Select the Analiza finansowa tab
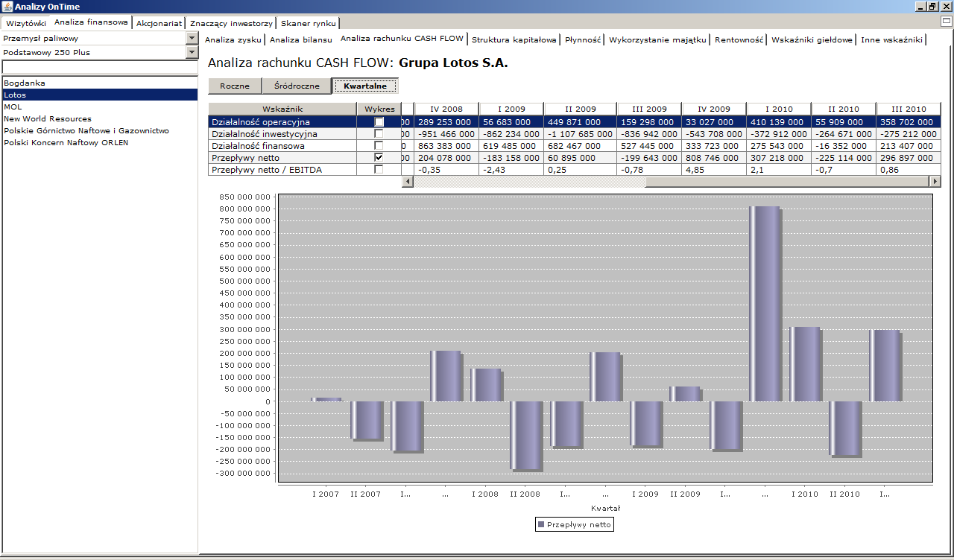Image resolution: width=954 pixels, height=560 pixels. pos(91,22)
